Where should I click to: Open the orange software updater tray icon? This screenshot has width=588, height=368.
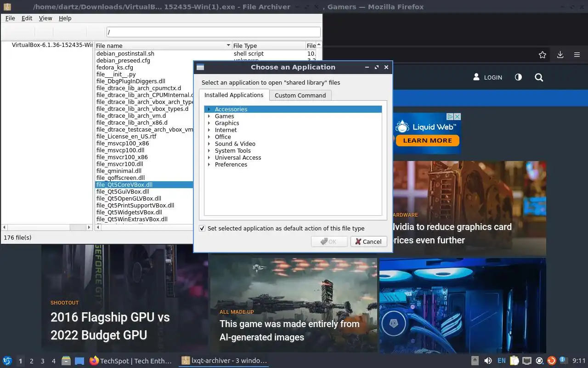552,361
